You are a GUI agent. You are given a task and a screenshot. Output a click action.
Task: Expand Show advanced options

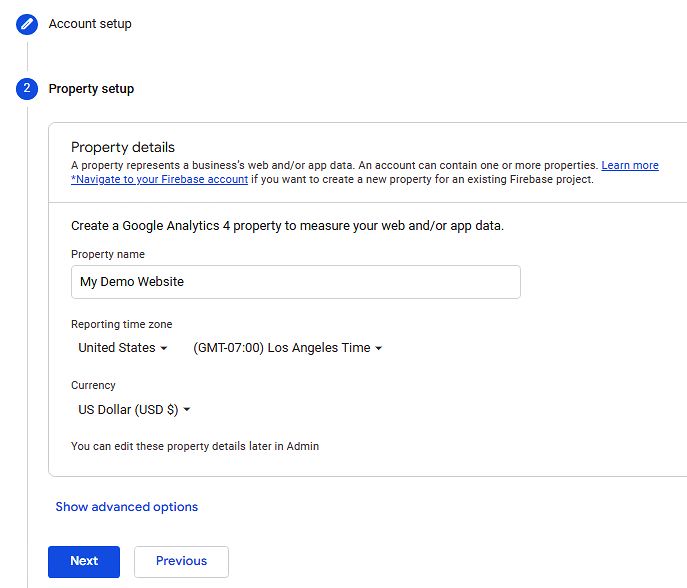(x=127, y=507)
